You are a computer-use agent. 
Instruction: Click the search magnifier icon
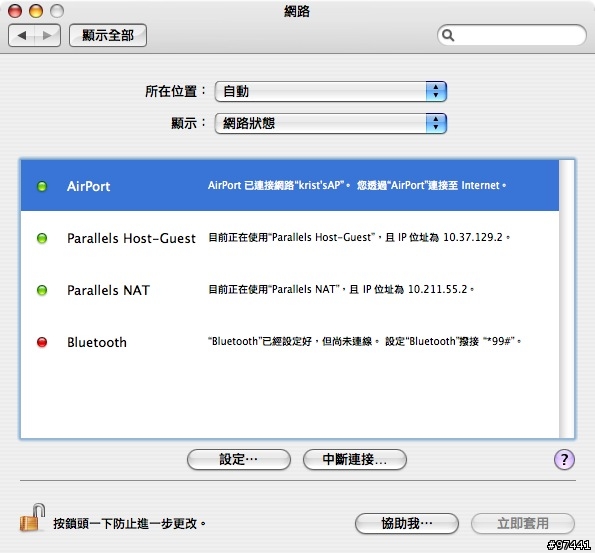pos(448,35)
